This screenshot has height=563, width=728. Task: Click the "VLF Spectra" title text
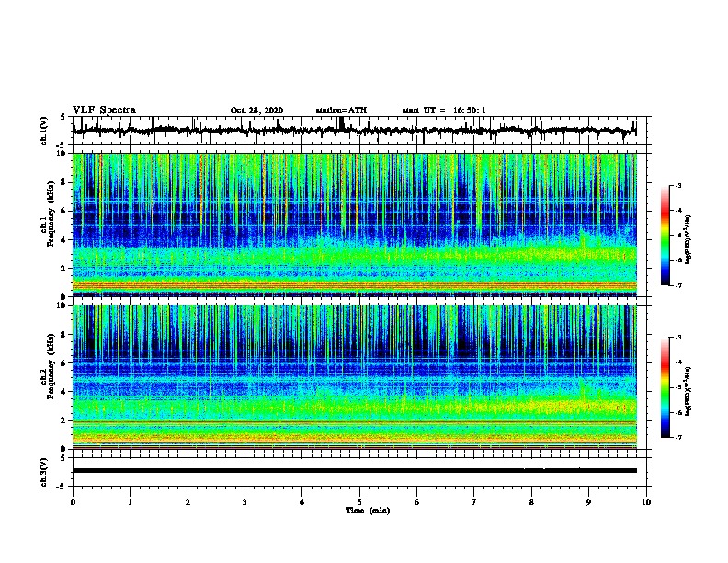tap(104, 110)
